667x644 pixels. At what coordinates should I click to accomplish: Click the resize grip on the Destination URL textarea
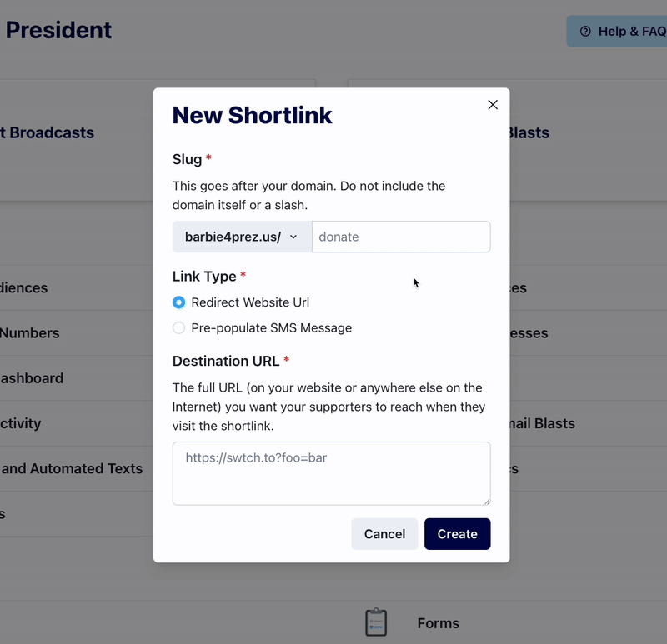pos(486,499)
